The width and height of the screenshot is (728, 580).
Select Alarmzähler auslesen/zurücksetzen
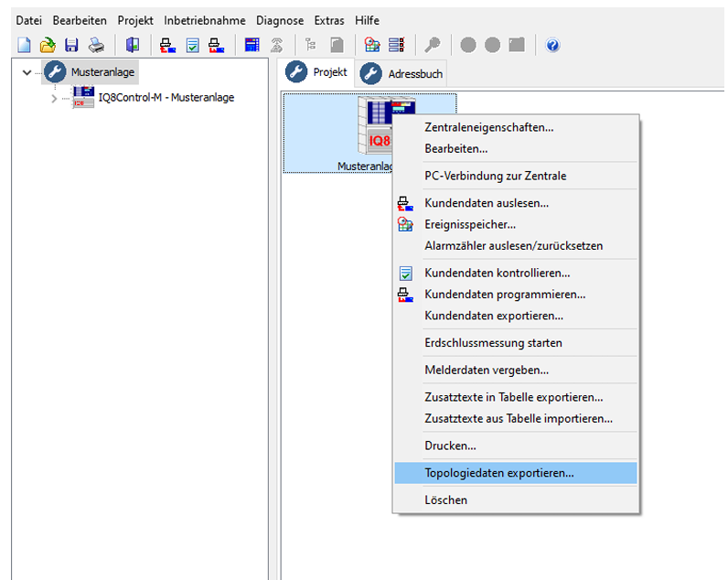click(x=515, y=246)
